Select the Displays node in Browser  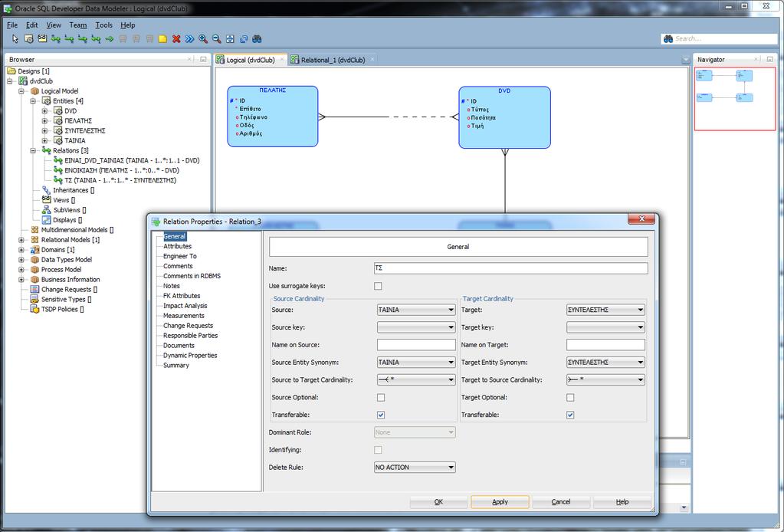pyautogui.click(x=67, y=220)
